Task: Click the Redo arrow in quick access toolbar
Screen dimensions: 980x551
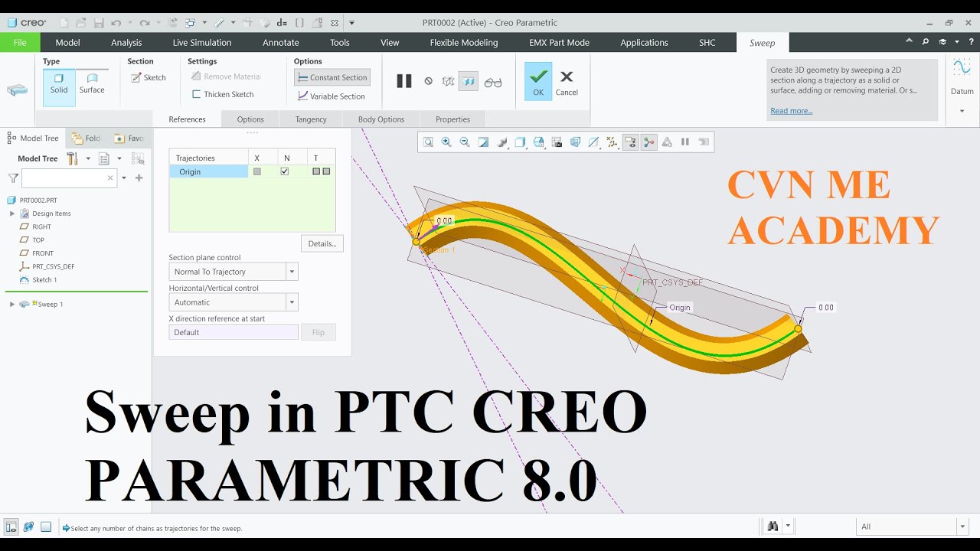Action: tap(144, 23)
